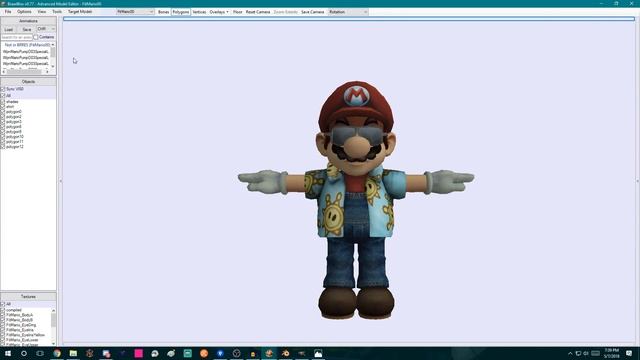Uncheck the polygon6 object

(3, 127)
